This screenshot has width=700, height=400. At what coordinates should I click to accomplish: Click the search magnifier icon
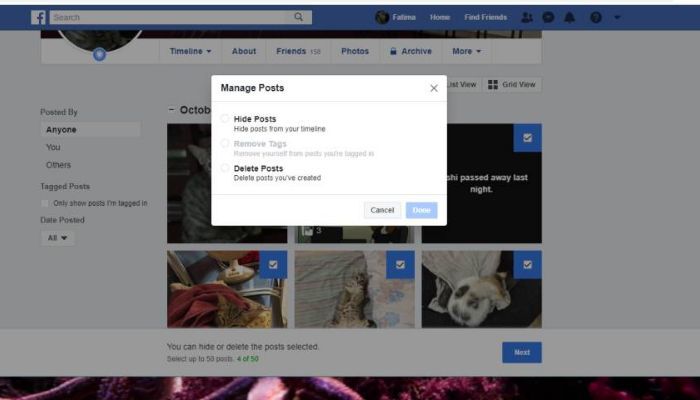(299, 17)
